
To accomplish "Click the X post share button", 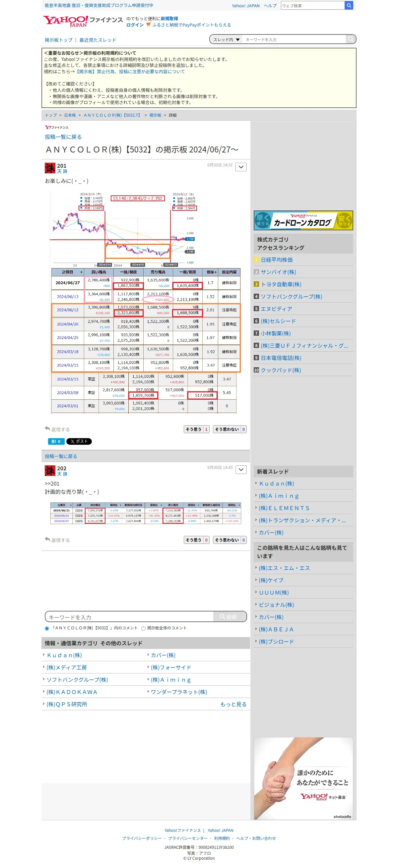I will [x=79, y=441].
